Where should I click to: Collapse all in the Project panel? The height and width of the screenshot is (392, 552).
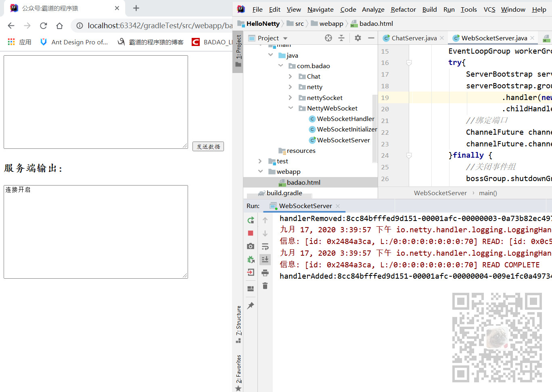coord(341,38)
